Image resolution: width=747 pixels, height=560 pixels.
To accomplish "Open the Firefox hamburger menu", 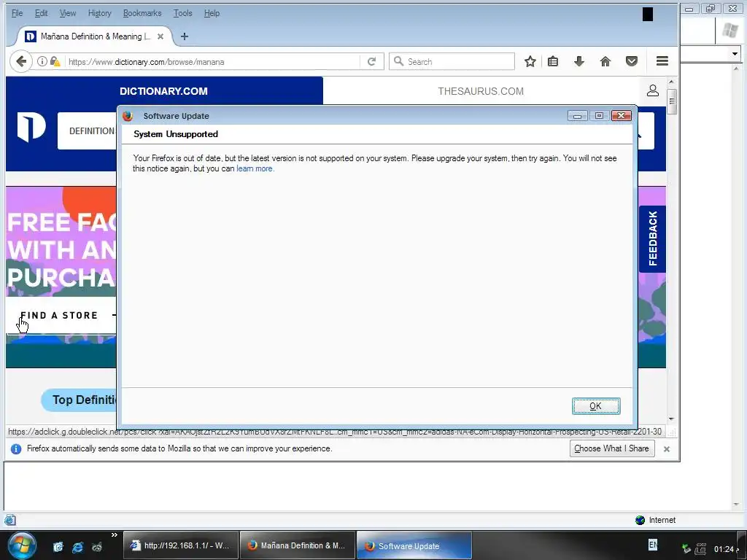I will coord(662,61).
